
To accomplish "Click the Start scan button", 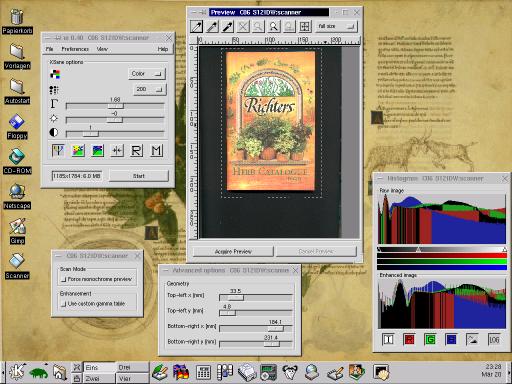I will pos(139,176).
